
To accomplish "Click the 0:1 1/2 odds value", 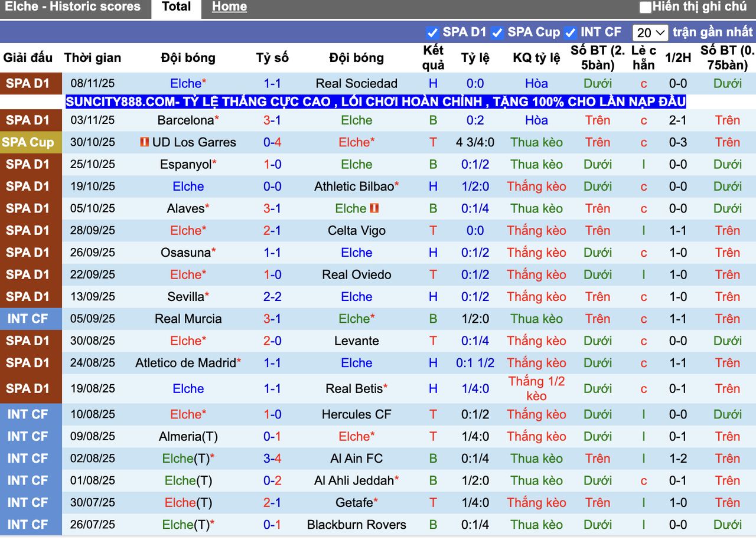I will tap(475, 363).
